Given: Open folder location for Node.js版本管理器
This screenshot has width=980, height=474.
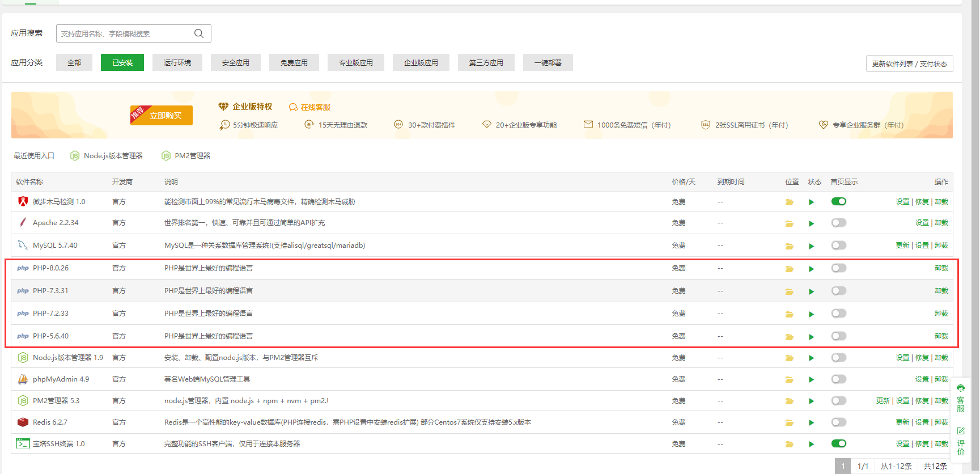Looking at the screenshot, I should point(789,358).
